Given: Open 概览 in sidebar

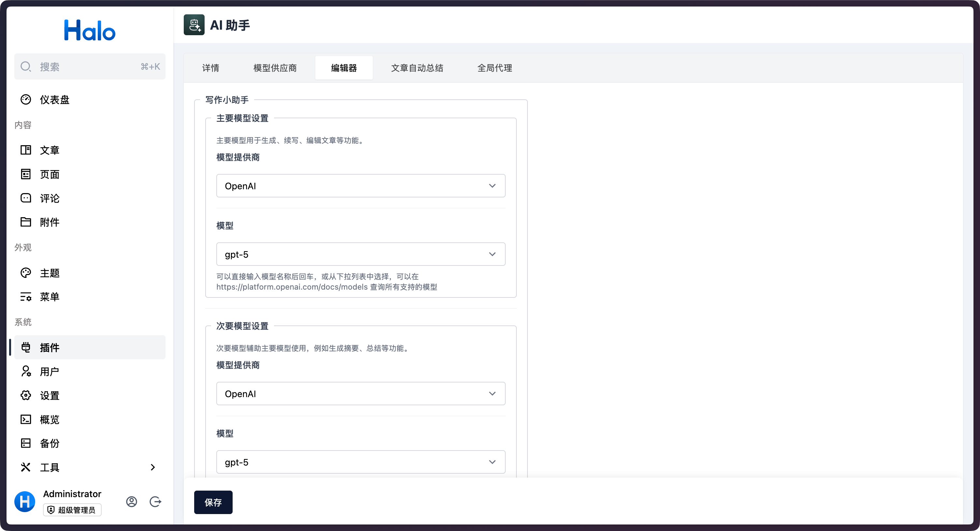Looking at the screenshot, I should 90,419.
